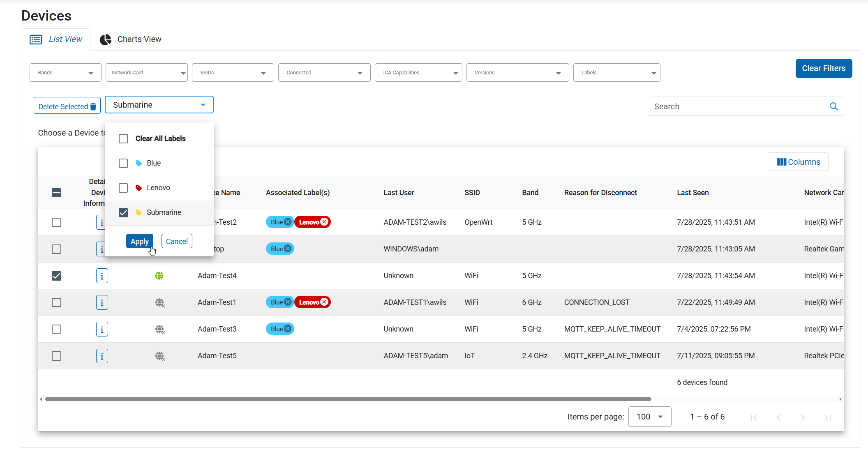The width and height of the screenshot is (868, 454).
Task: Click the green globe icon for Adam-Test4
Action: point(159,276)
